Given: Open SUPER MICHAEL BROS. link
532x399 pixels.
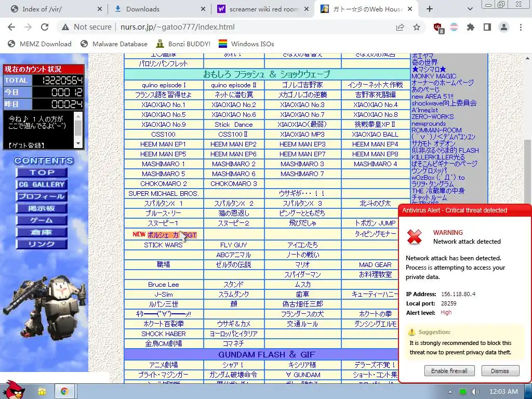Looking at the screenshot, I should point(163,193).
